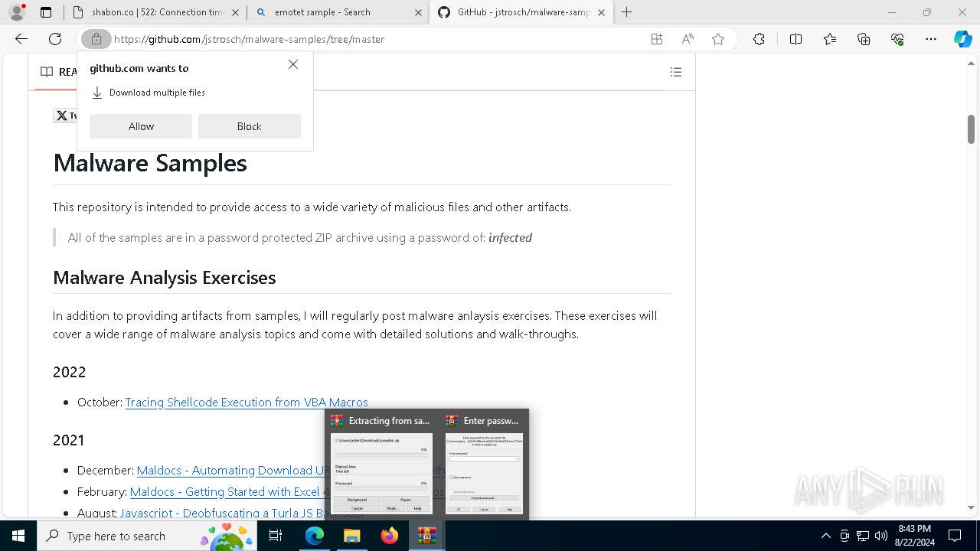Screen dimensions: 980x551
Task: Launch Firefox from the taskbar
Action: click(x=390, y=536)
